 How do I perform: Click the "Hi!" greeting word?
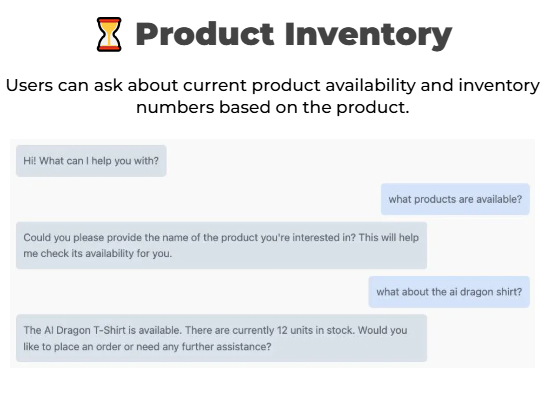tap(29, 161)
